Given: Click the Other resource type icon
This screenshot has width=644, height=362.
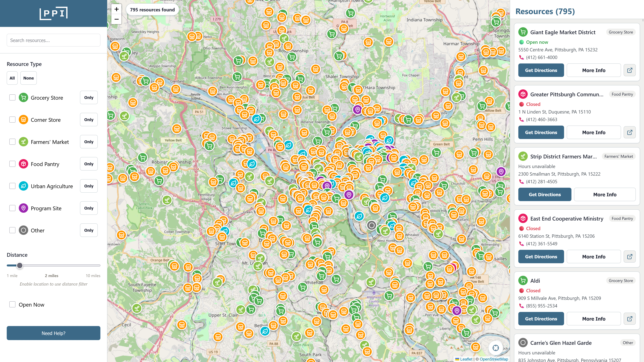Looking at the screenshot, I should tap(23, 230).
